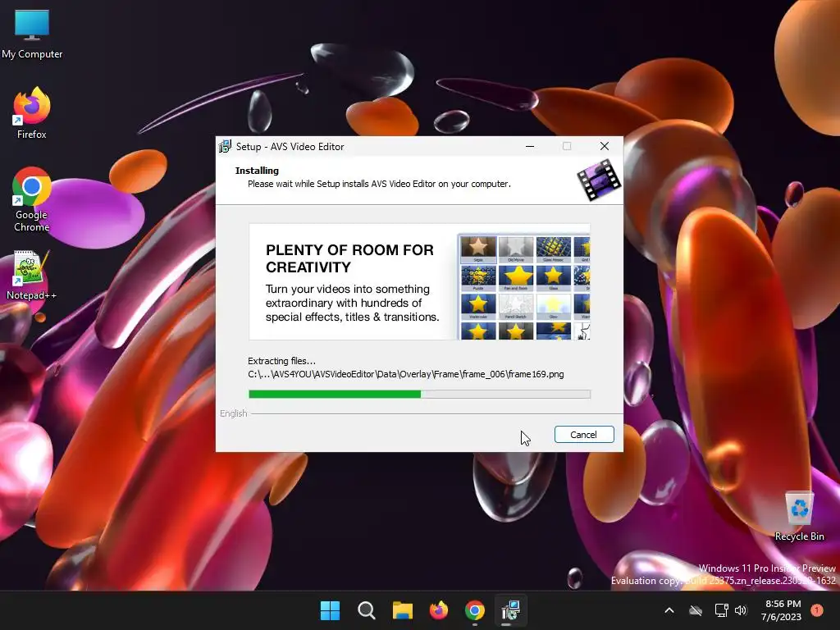Click the cloud sync tray icon
Image resolution: width=840 pixels, height=630 pixels.
click(x=696, y=610)
